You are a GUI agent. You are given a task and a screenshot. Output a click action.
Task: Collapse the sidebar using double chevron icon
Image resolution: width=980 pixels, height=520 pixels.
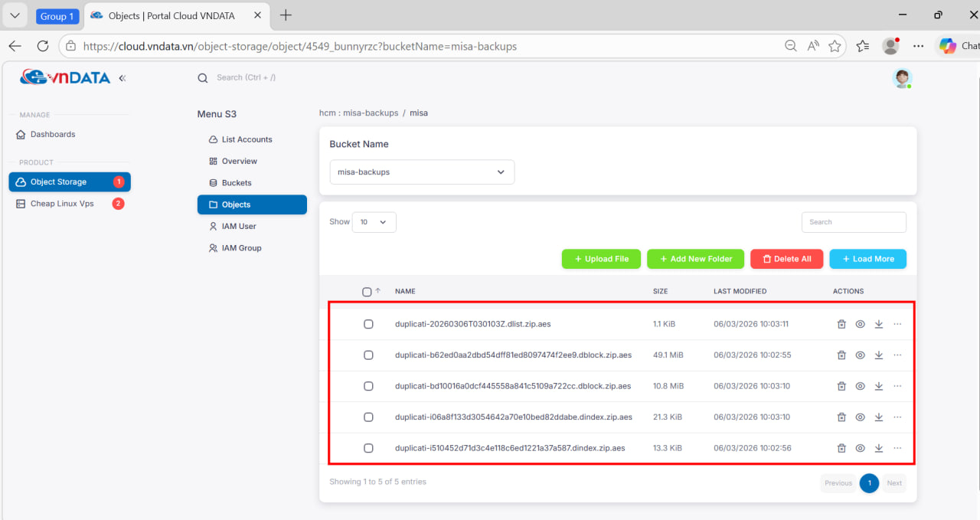[122, 78]
